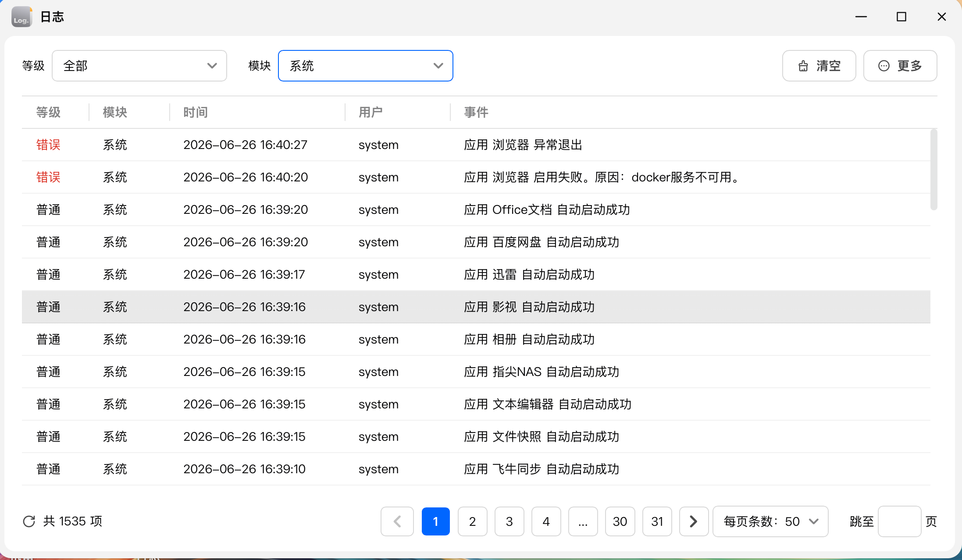Open the 等级 dropdown showing 全部
The width and height of the screenshot is (962, 560).
[139, 66]
